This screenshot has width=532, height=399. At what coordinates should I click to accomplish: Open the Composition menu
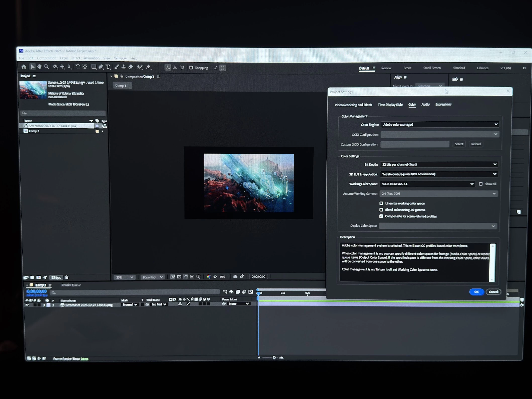coord(46,58)
